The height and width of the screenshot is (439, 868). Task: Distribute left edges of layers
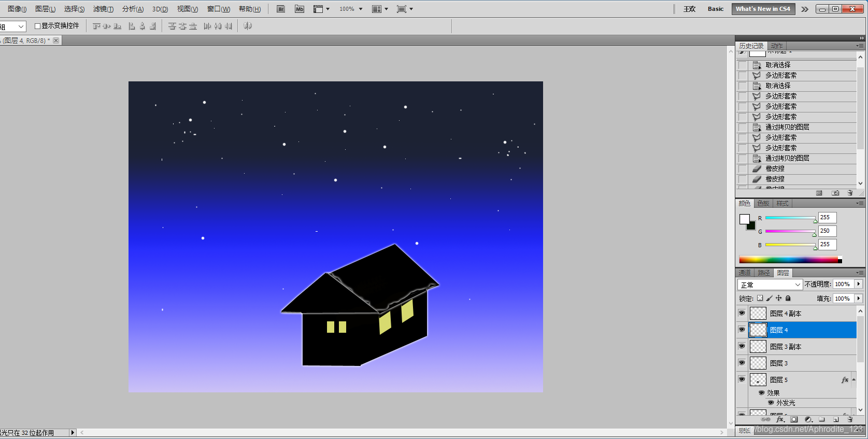(207, 26)
